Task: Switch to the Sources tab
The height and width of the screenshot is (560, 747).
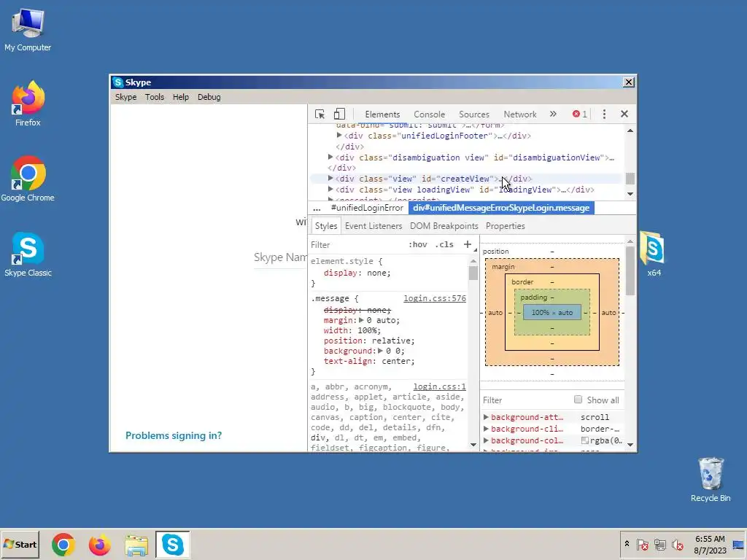Action: (x=474, y=114)
